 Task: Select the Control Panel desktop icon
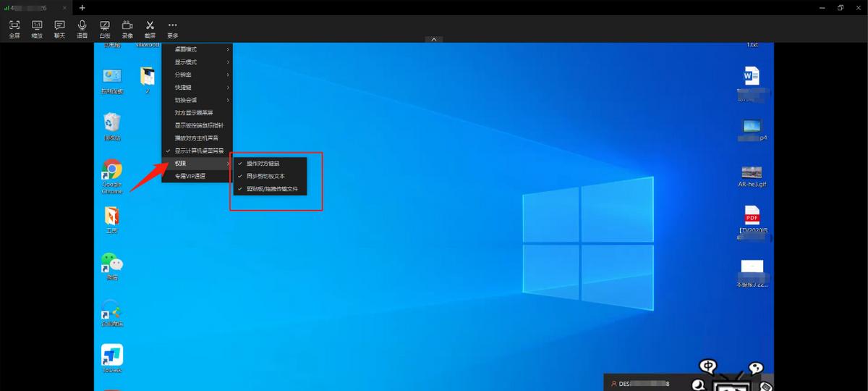coord(112,80)
